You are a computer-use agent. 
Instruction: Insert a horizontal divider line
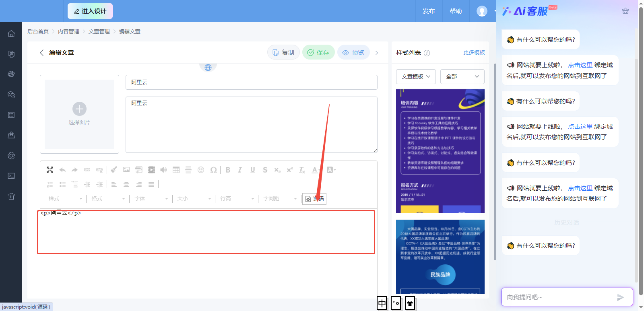pyautogui.click(x=188, y=170)
